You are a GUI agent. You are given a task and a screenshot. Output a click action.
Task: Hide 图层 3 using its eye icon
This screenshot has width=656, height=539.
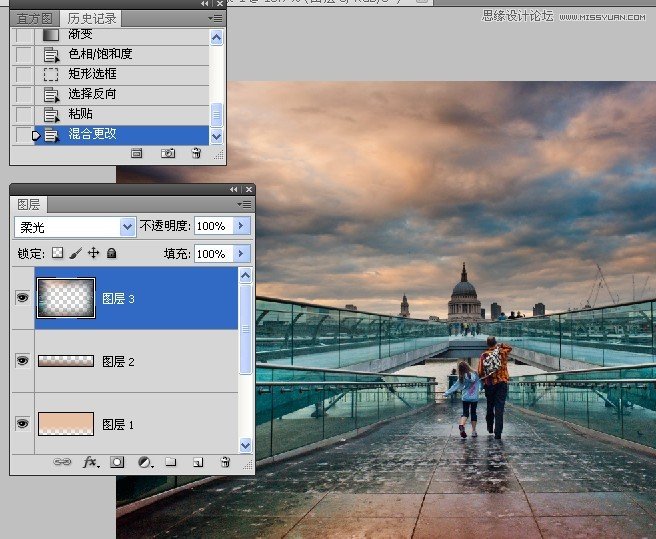pos(22,298)
